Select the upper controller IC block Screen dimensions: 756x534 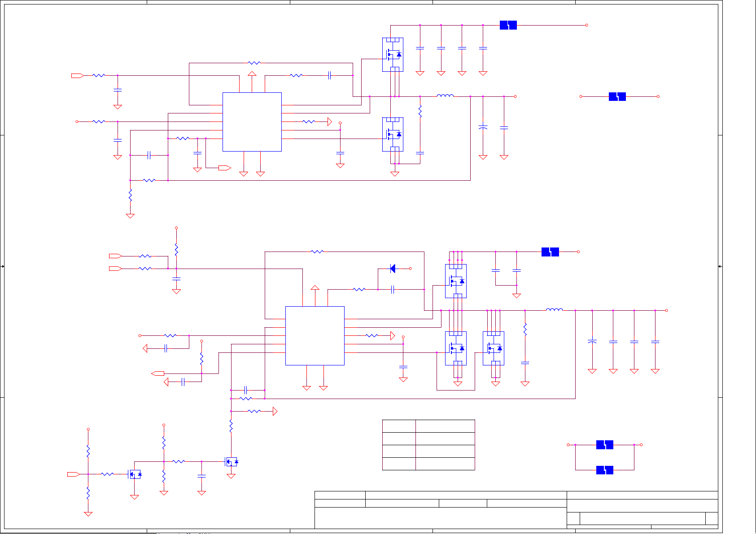tap(252, 122)
